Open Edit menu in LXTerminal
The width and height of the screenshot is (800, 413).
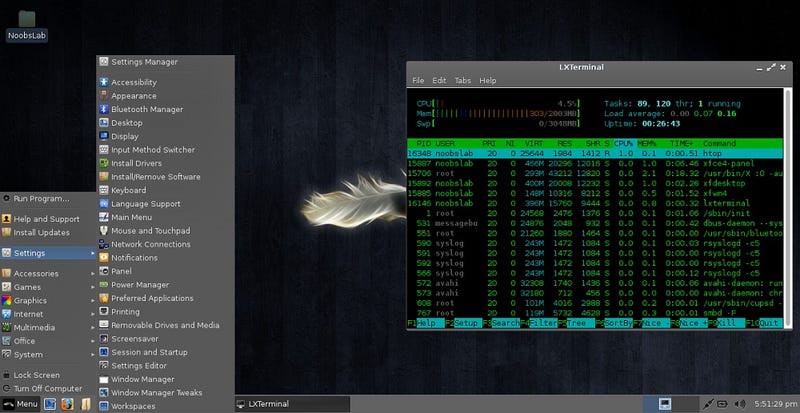(439, 81)
